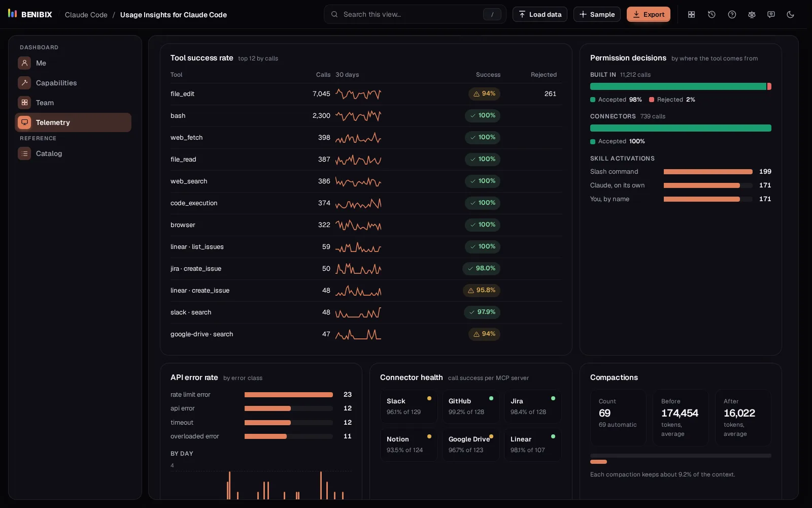Click the Telemetry monitor icon in sidebar
This screenshot has width=812, height=508.
(24, 122)
